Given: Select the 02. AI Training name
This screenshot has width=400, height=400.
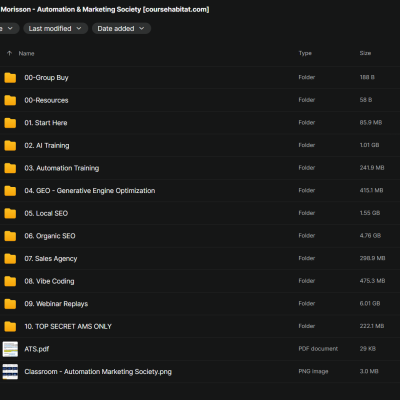Looking at the screenshot, I should point(47,146).
